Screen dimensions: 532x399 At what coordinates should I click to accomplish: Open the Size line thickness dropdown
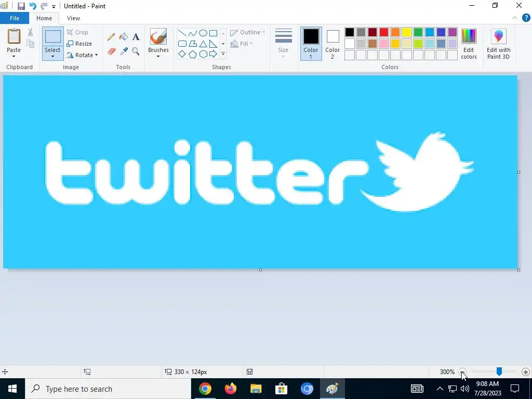tap(283, 44)
